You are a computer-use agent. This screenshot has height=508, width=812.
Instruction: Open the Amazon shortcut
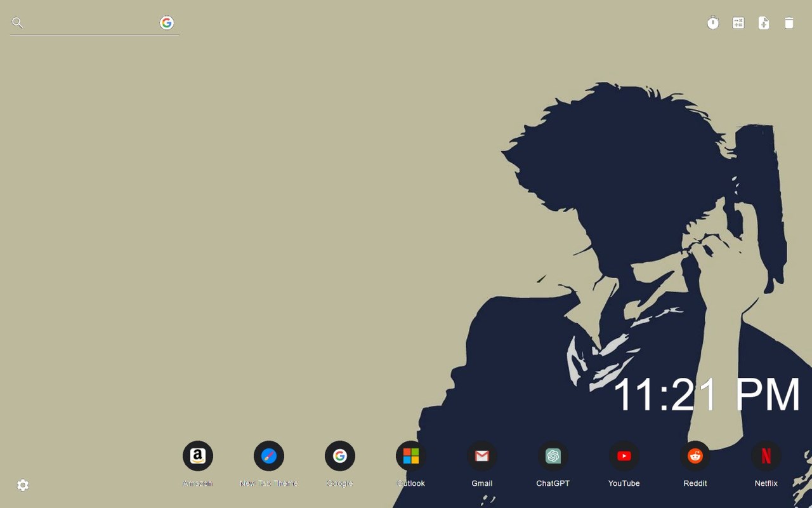tap(198, 456)
